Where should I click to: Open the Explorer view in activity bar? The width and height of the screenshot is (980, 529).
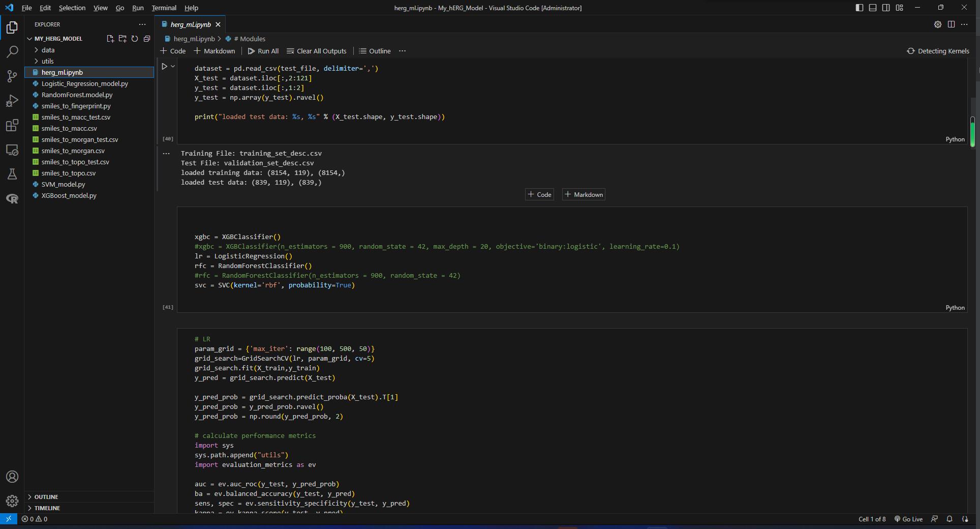(x=12, y=27)
